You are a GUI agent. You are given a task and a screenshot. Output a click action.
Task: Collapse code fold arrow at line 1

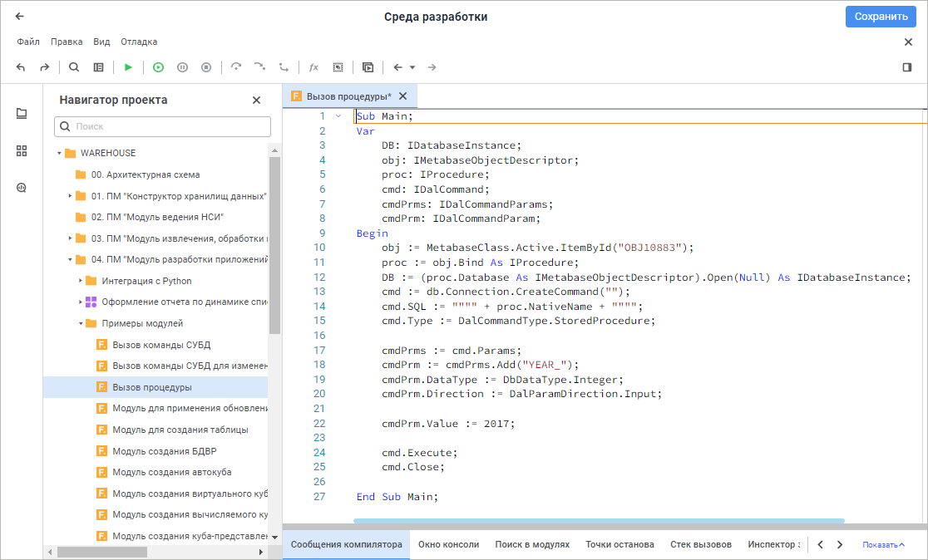[338, 116]
